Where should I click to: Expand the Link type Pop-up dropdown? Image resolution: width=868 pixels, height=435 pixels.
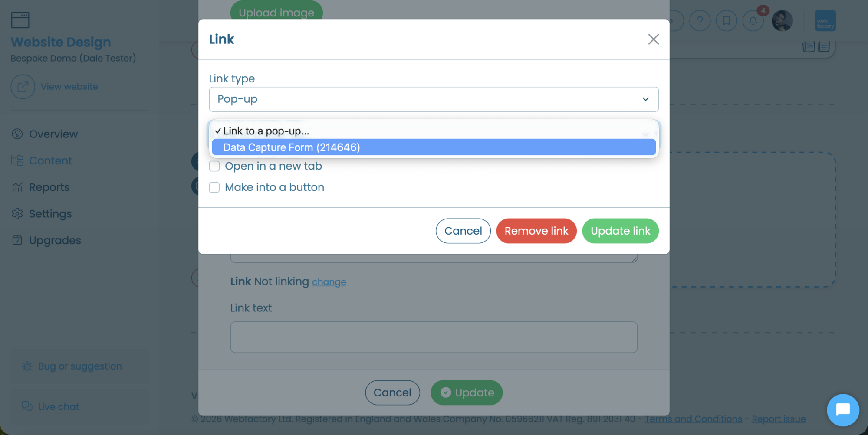[434, 99]
